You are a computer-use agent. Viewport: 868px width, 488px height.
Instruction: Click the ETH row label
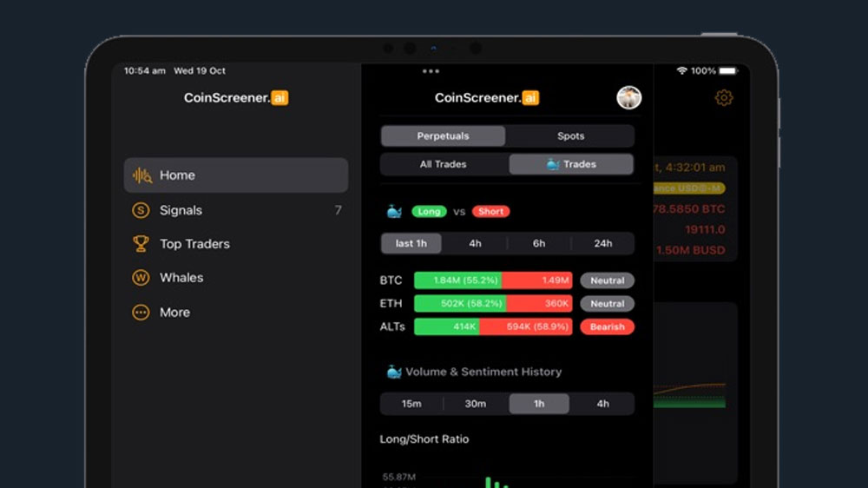click(391, 304)
